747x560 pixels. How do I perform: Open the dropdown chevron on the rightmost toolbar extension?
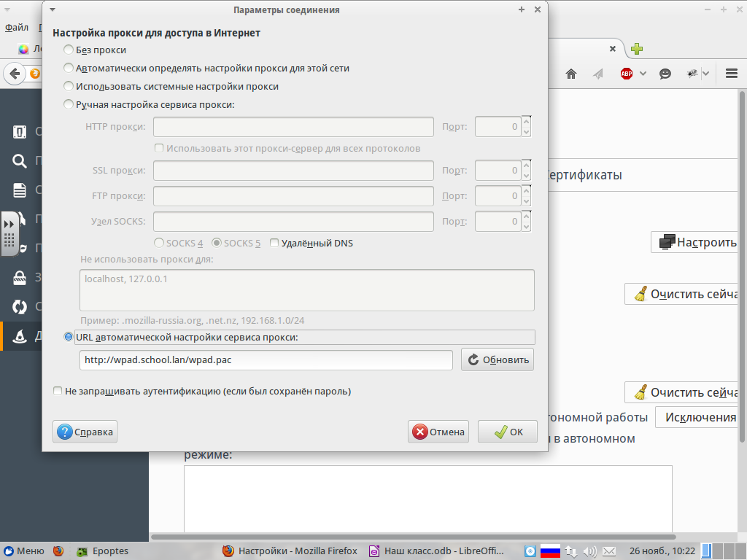point(707,73)
